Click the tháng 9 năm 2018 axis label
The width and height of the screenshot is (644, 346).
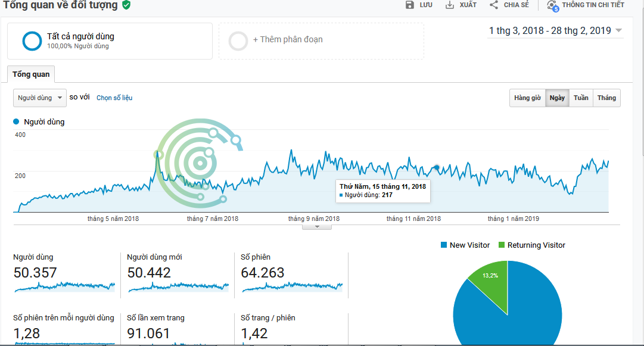point(314,219)
